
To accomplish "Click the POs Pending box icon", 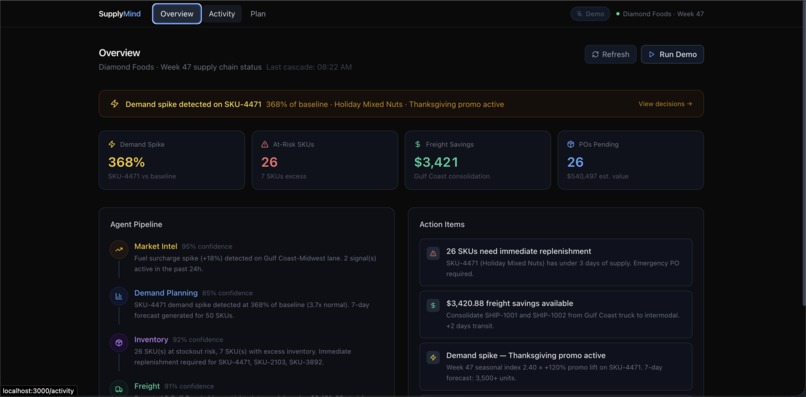I will 571,145.
